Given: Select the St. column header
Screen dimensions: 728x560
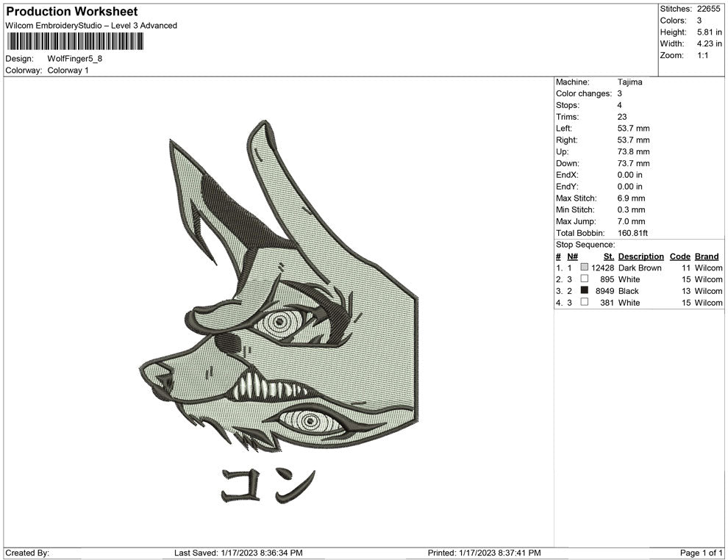Looking at the screenshot, I should pos(607,256).
